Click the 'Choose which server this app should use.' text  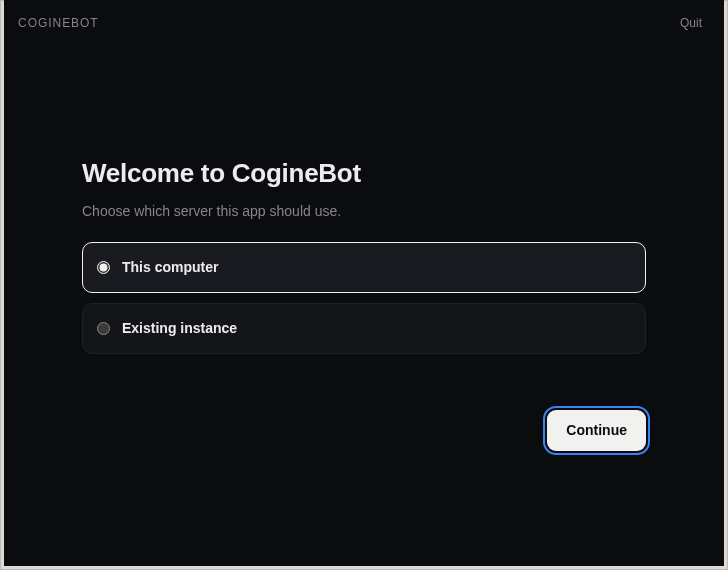[x=211, y=211]
